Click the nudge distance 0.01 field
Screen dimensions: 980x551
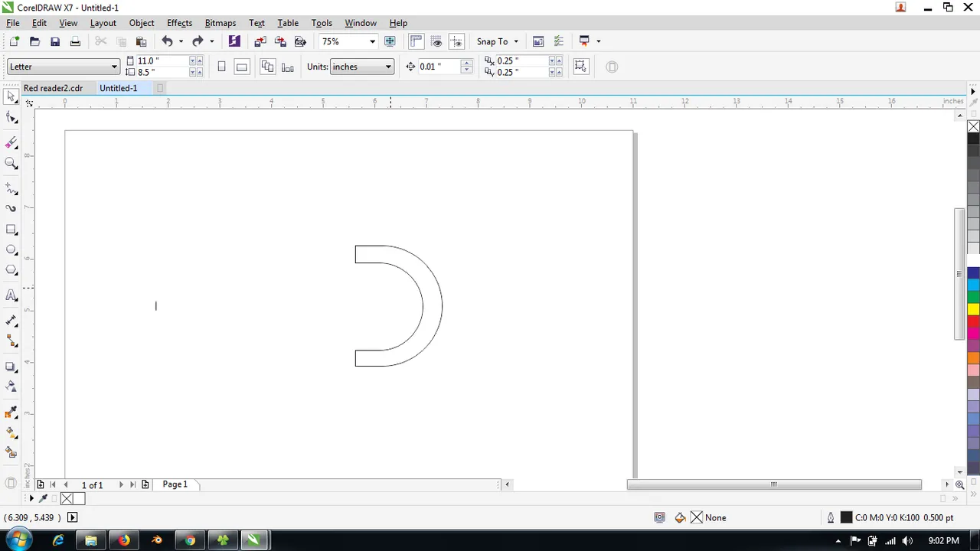[439, 67]
